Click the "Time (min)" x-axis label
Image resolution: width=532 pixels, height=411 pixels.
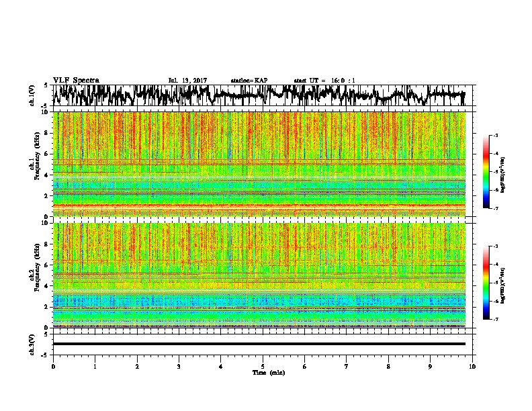269,373
